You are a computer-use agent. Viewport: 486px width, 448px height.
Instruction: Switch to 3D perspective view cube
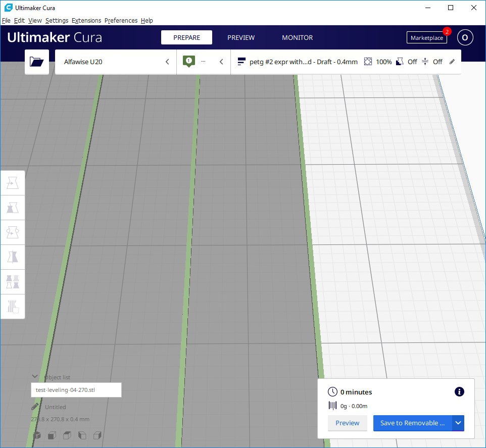pos(37,435)
